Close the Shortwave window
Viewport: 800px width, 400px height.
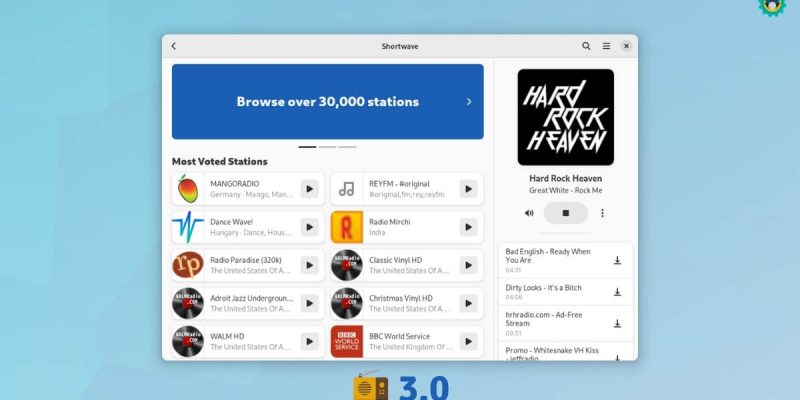627,46
